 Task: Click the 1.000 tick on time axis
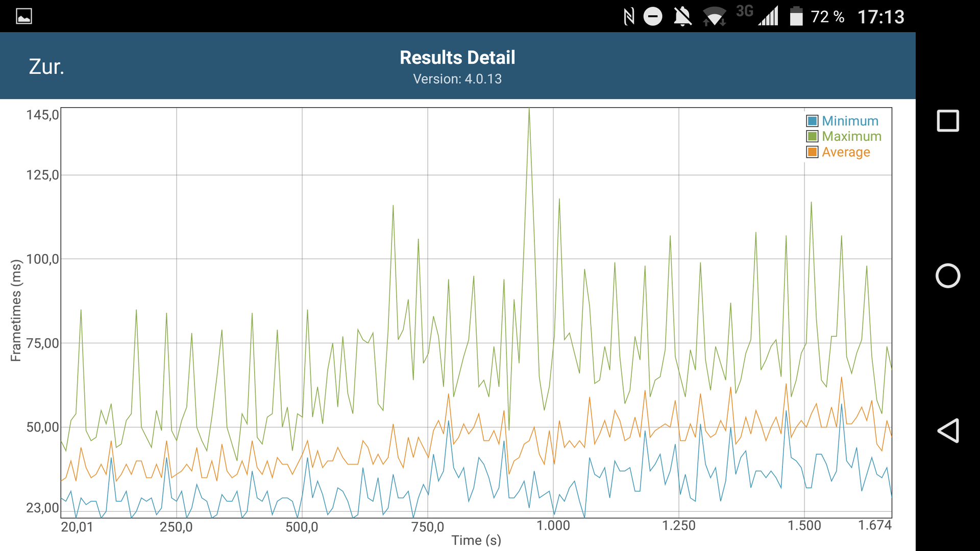click(x=553, y=525)
